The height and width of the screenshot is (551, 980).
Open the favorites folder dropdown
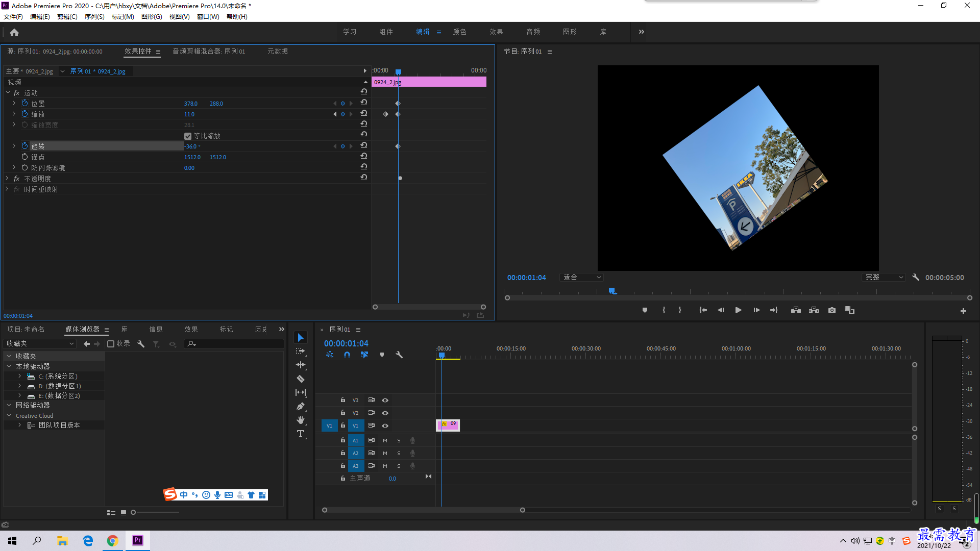[x=40, y=344]
